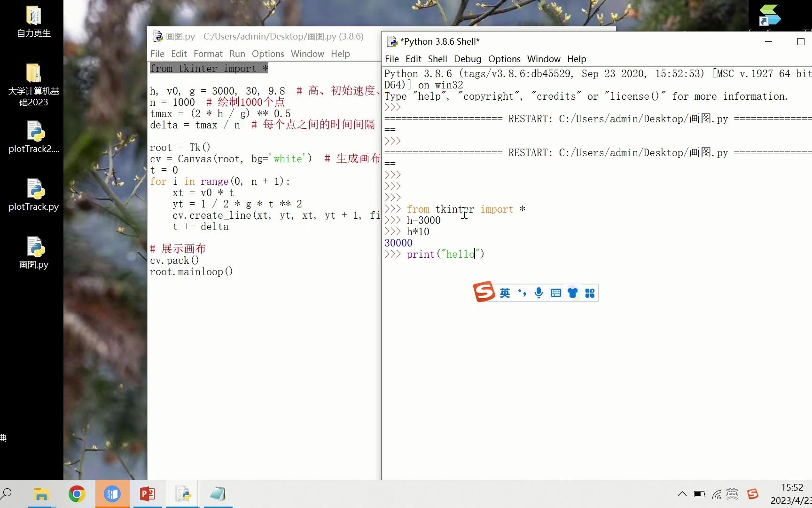Open File menu in 画图.py editor
Viewport: 812px width, 508px height.
pos(157,54)
